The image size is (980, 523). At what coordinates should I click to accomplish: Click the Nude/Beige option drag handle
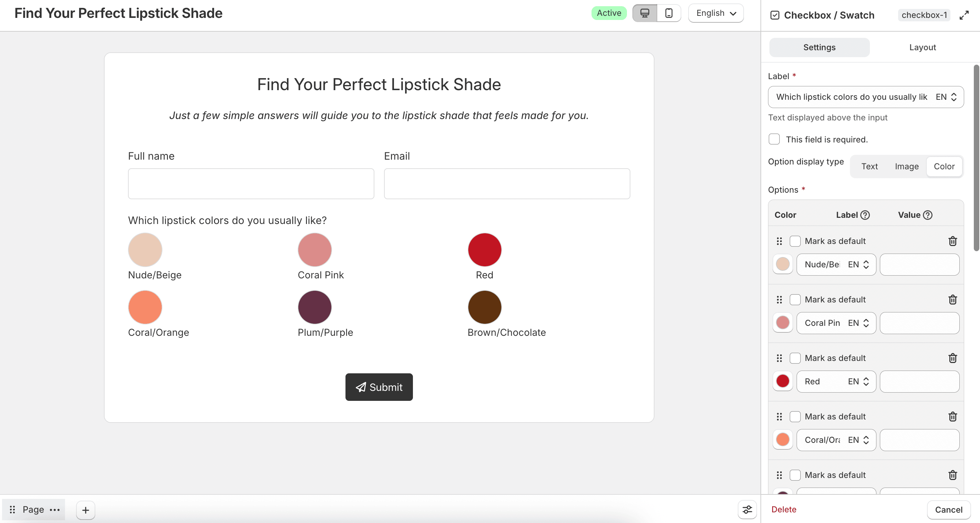point(779,241)
